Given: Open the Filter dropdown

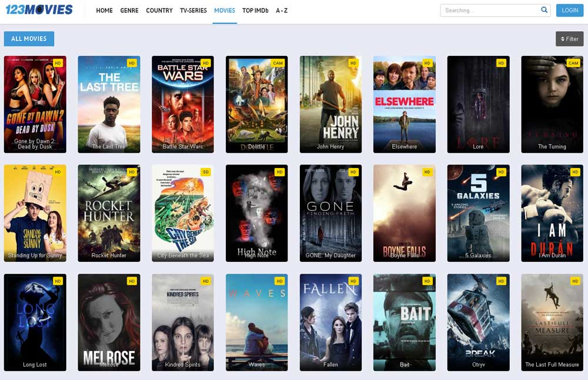Looking at the screenshot, I should point(569,39).
